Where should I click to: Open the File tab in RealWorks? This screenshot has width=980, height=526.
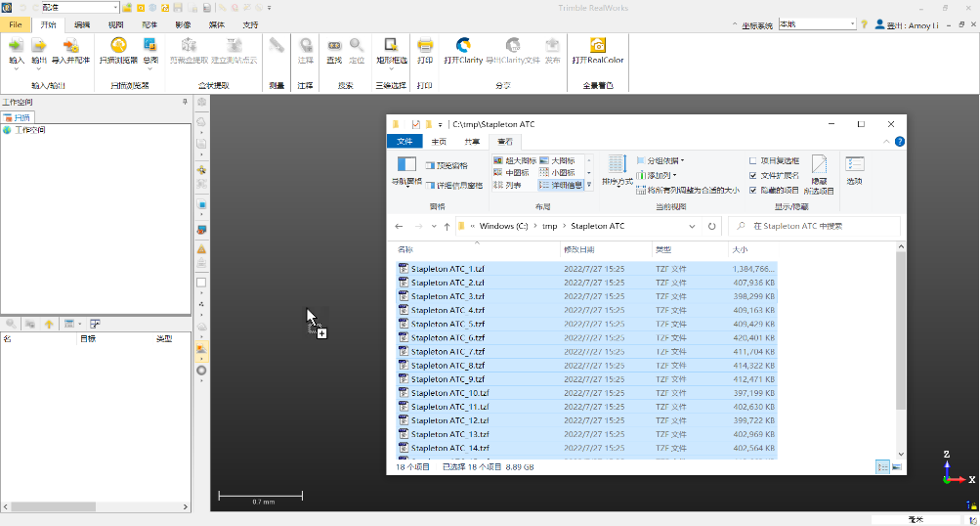point(16,24)
